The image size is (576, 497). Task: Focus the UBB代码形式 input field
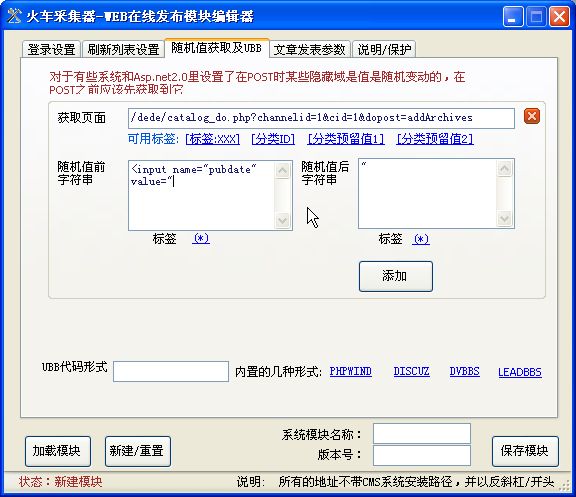tap(171, 371)
